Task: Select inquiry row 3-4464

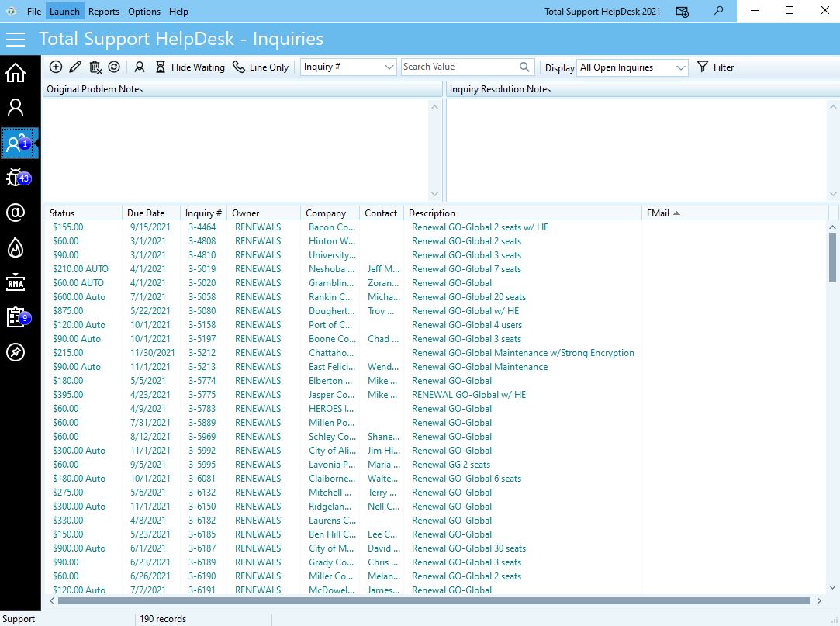Action: click(x=437, y=227)
